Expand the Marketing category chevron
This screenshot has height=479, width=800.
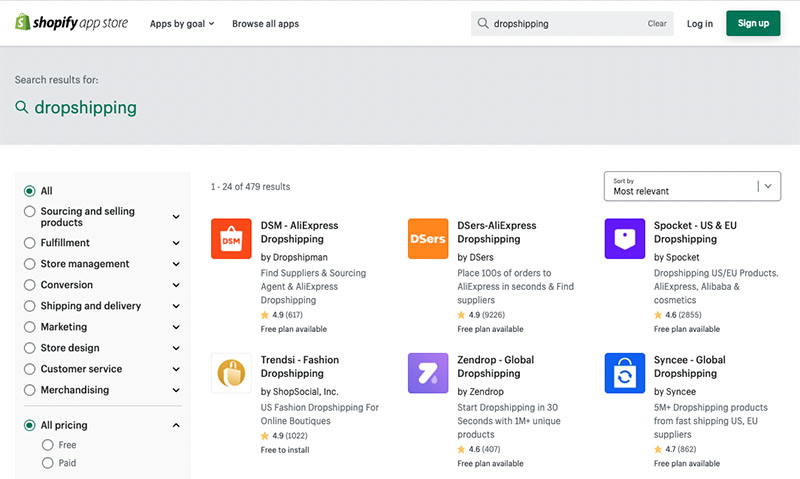pyautogui.click(x=176, y=327)
